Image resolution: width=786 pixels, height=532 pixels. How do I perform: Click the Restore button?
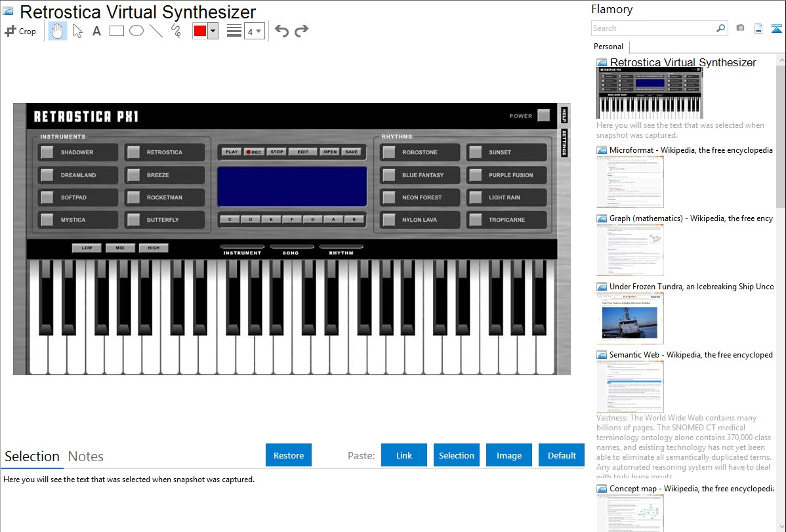(289, 455)
